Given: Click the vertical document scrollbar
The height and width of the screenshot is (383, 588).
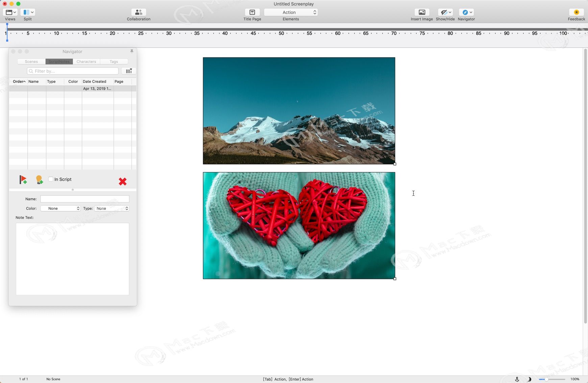Looking at the screenshot, I should coord(585,186).
